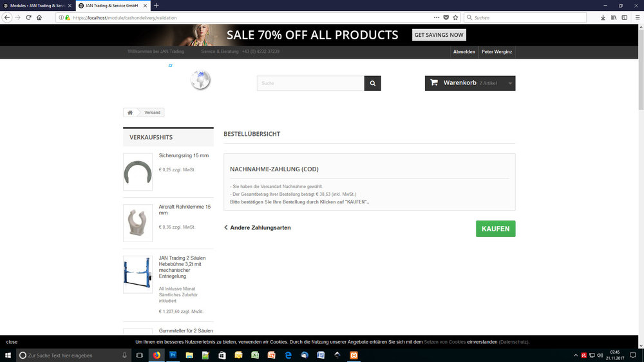The image size is (644, 362).
Task: Open Microsoft Edge from the taskbar
Action: pos(288,356)
